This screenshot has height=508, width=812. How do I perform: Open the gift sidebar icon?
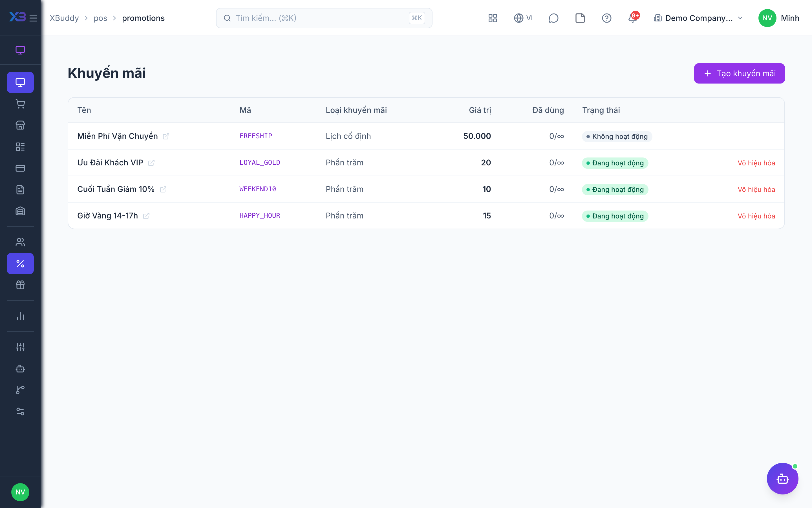click(20, 285)
